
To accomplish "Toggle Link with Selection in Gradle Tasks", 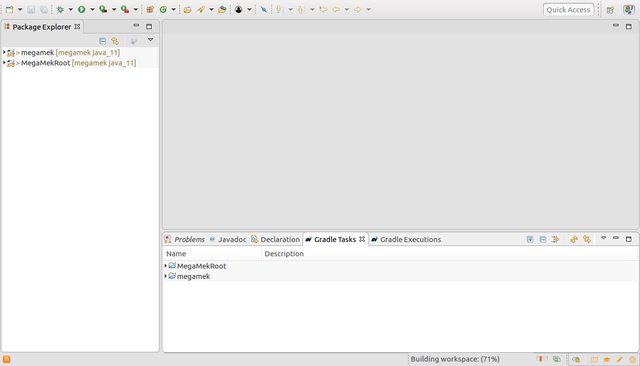I will [587, 240].
